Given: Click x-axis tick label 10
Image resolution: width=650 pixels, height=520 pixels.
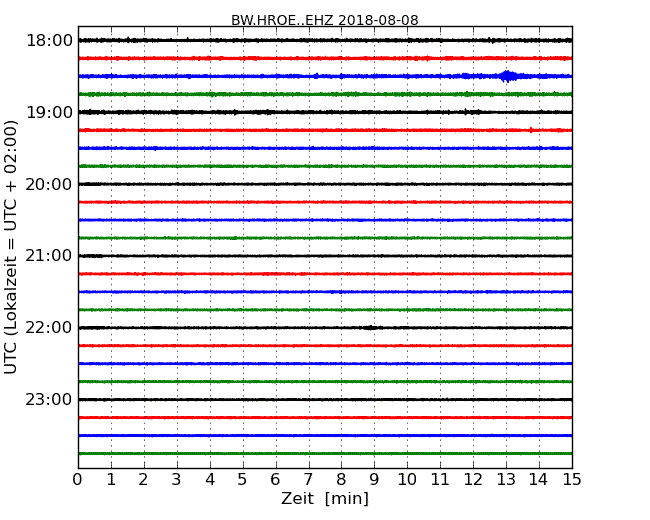Looking at the screenshot, I should [407, 479].
